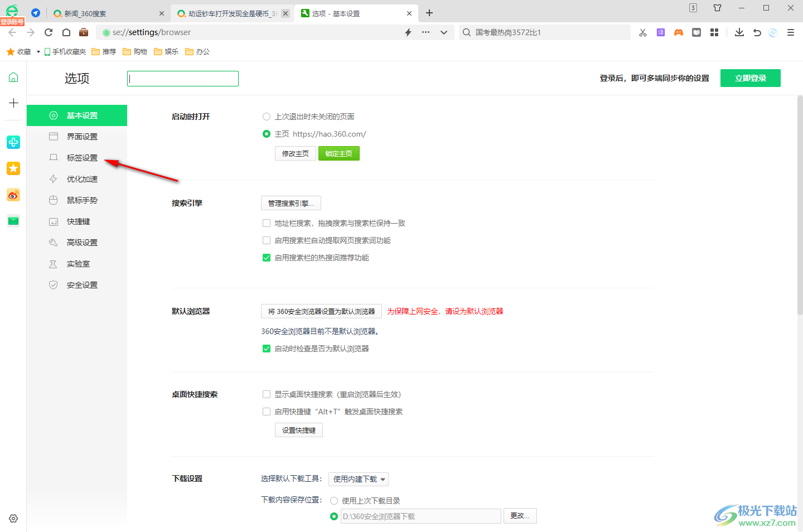
Task: Close the 劫运钞车 tab
Action: point(286,13)
